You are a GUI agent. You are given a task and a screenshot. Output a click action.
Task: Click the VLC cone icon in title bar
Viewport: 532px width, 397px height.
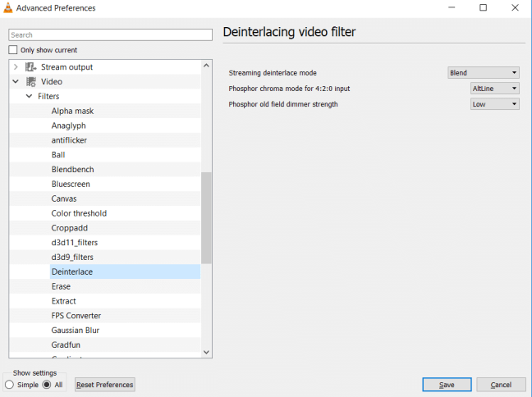(x=8, y=8)
